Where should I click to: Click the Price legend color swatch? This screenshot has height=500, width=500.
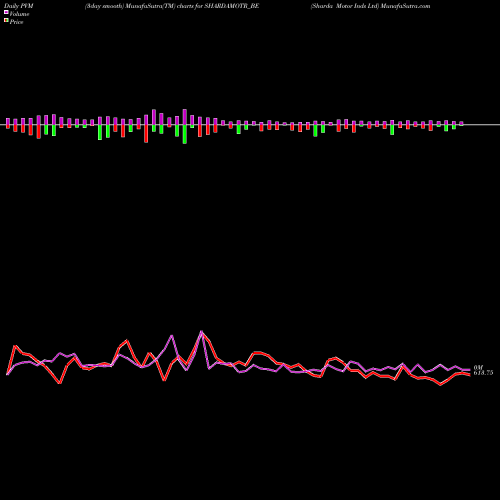click(x=6, y=21)
